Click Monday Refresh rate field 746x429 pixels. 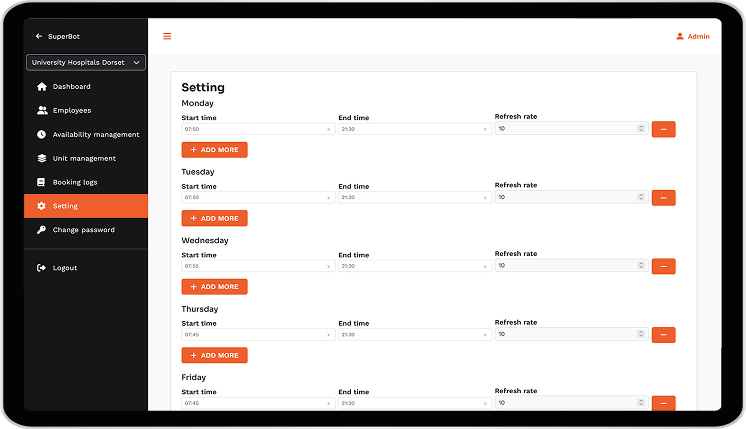click(x=571, y=128)
